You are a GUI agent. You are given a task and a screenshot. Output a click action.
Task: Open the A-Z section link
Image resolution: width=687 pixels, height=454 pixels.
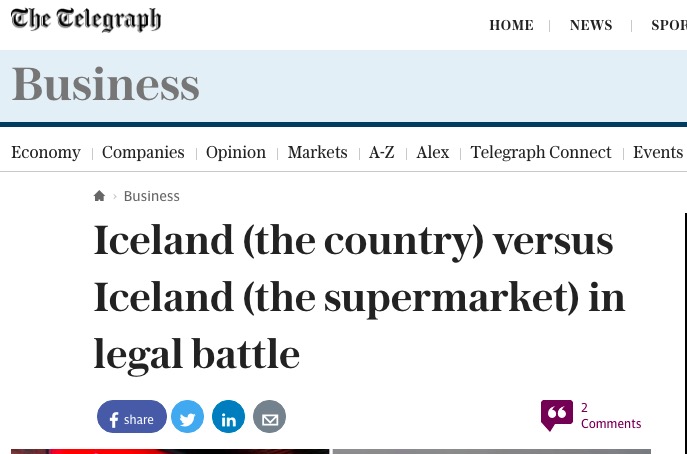(x=382, y=153)
